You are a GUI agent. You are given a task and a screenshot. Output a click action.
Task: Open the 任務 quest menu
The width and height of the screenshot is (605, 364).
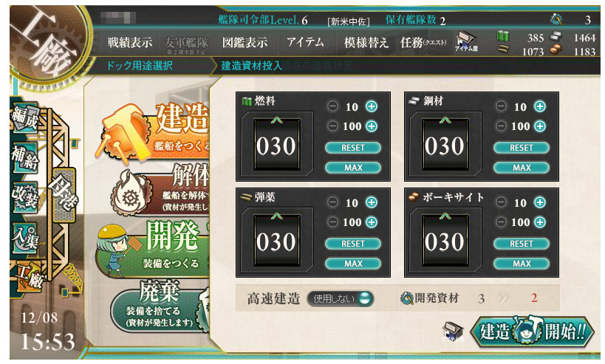pos(423,42)
